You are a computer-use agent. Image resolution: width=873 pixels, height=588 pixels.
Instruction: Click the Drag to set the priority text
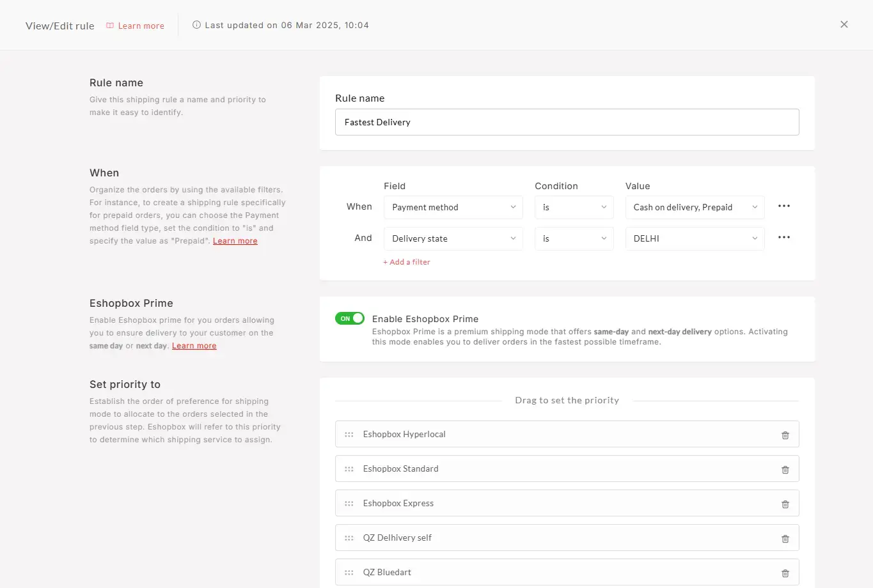tap(567, 400)
